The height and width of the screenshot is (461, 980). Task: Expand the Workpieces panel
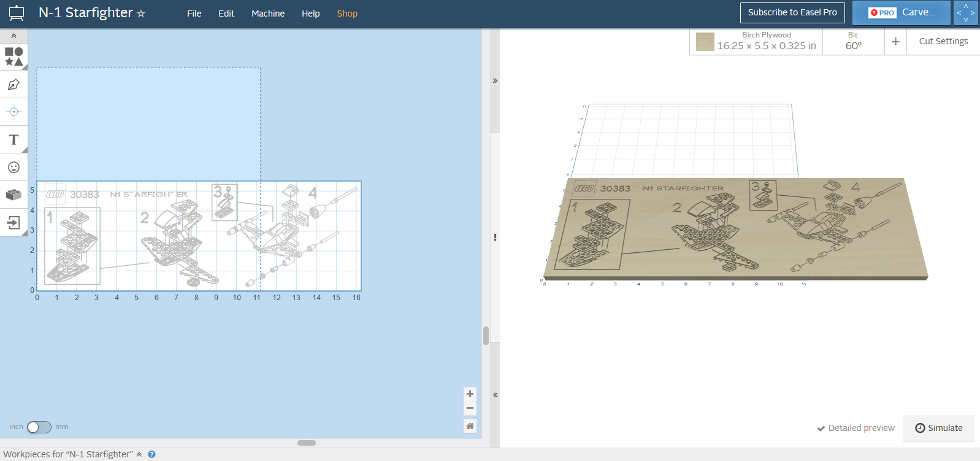click(x=139, y=454)
